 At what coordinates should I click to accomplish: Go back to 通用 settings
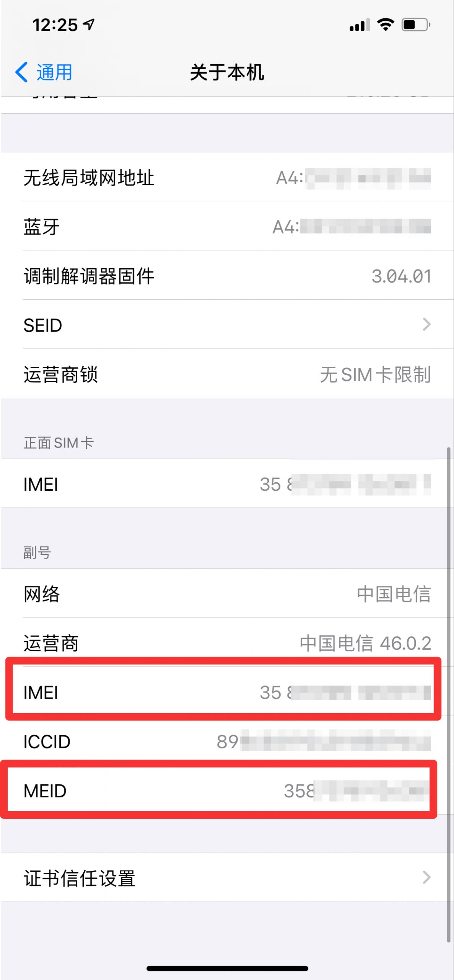click(x=44, y=72)
